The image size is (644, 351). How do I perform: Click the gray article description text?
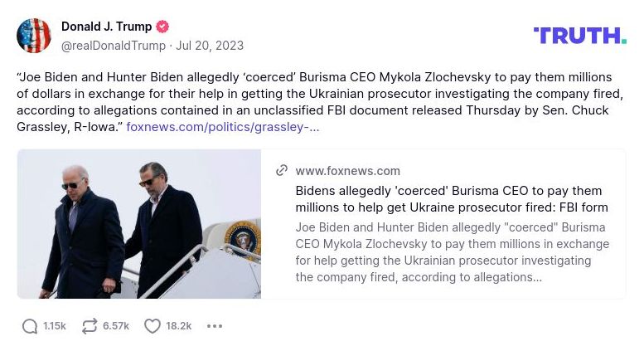pos(452,251)
